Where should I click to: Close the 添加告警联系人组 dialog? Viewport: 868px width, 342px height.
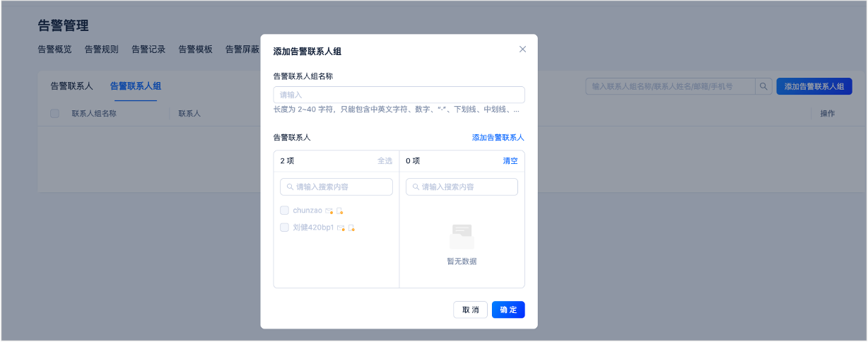(523, 49)
